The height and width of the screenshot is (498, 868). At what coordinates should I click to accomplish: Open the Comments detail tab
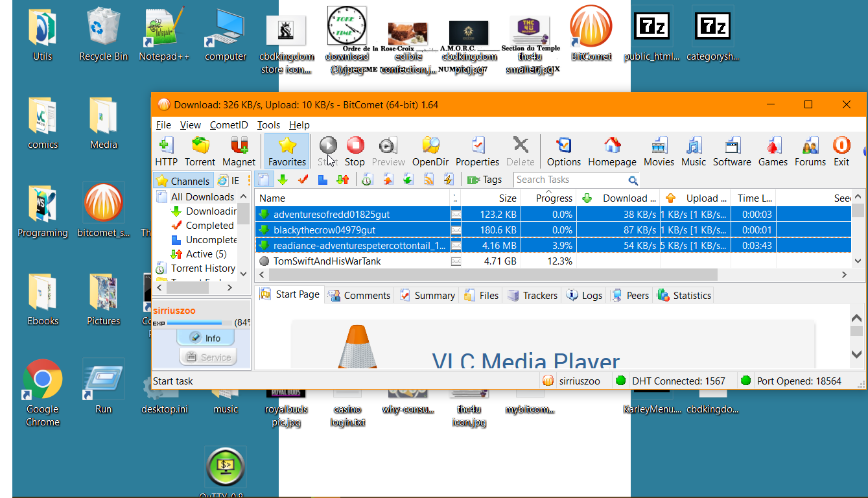tap(360, 295)
